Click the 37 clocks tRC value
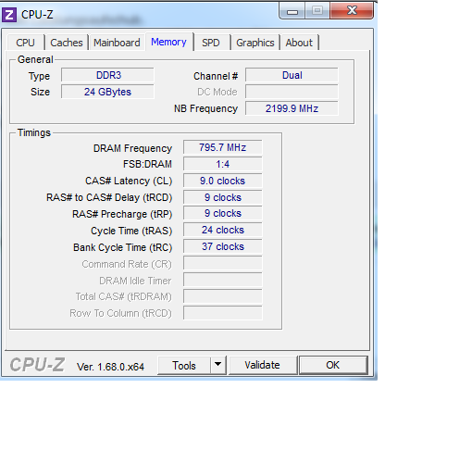This screenshot has height=476, width=472. coord(223,246)
